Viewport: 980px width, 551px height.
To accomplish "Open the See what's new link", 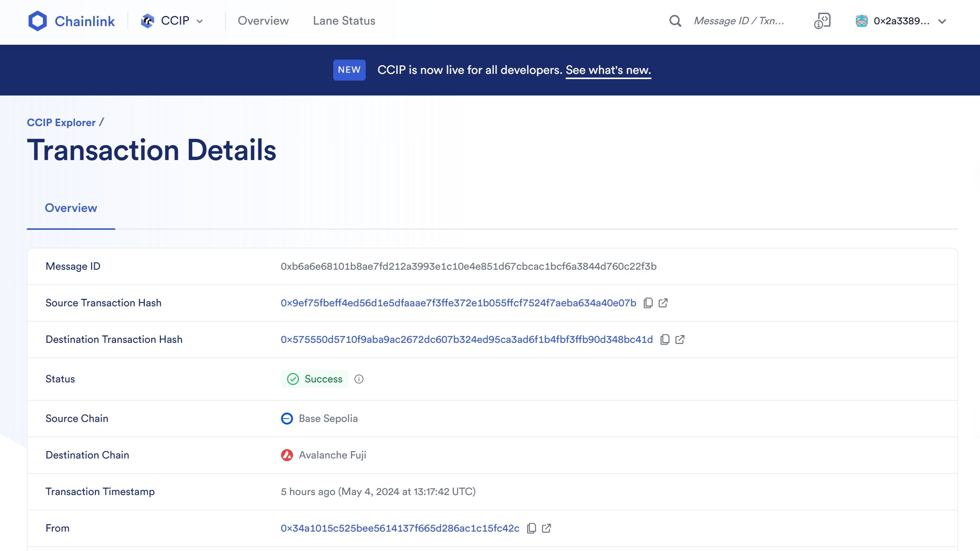I will pyautogui.click(x=608, y=70).
